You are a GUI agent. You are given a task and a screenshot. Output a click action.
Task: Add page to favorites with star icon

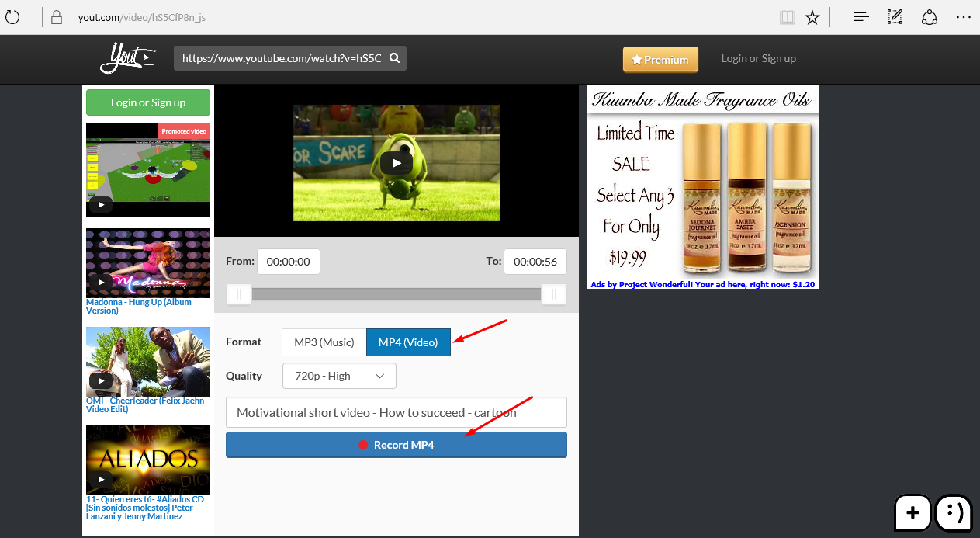(812, 17)
